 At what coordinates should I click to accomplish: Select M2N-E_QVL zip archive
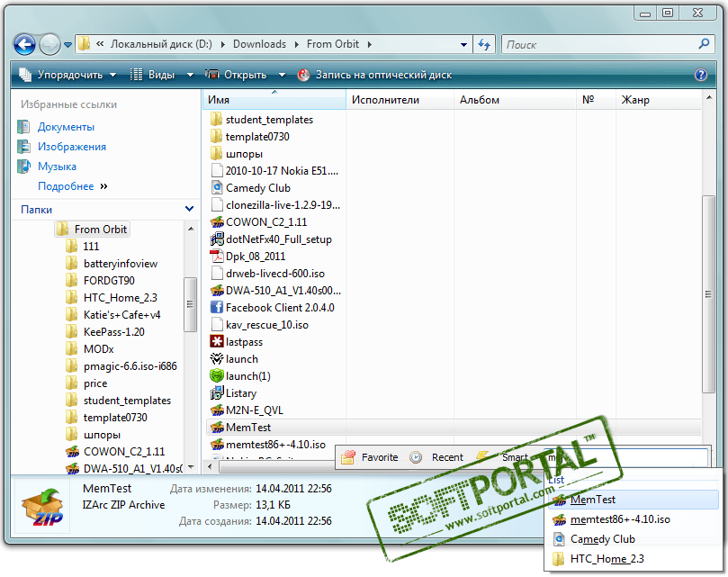[x=255, y=410]
